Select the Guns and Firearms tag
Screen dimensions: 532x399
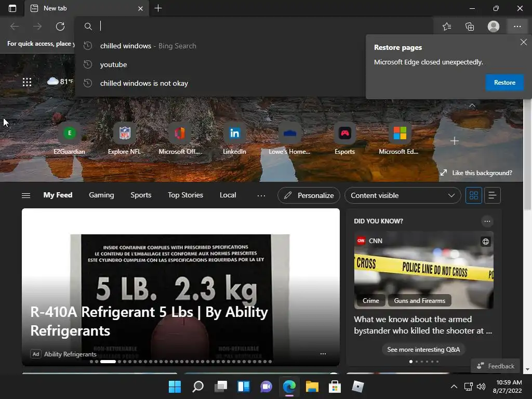(420, 301)
